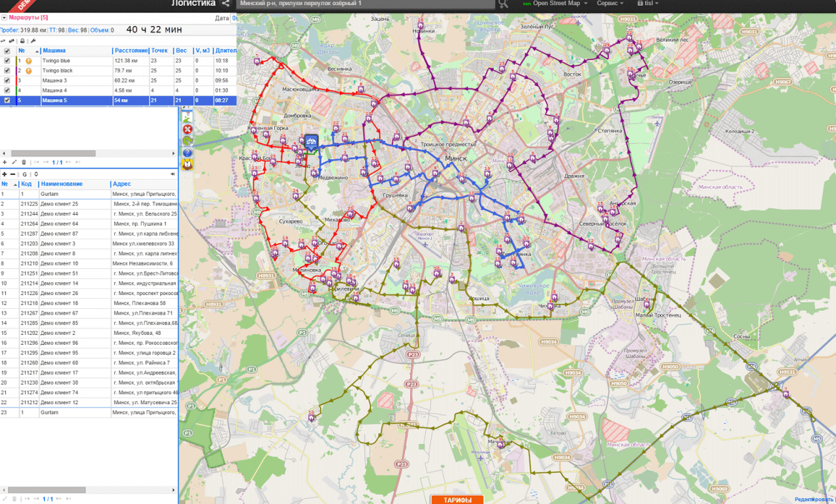Click the green U-turn arrow icon on map toolbar

pos(187,141)
